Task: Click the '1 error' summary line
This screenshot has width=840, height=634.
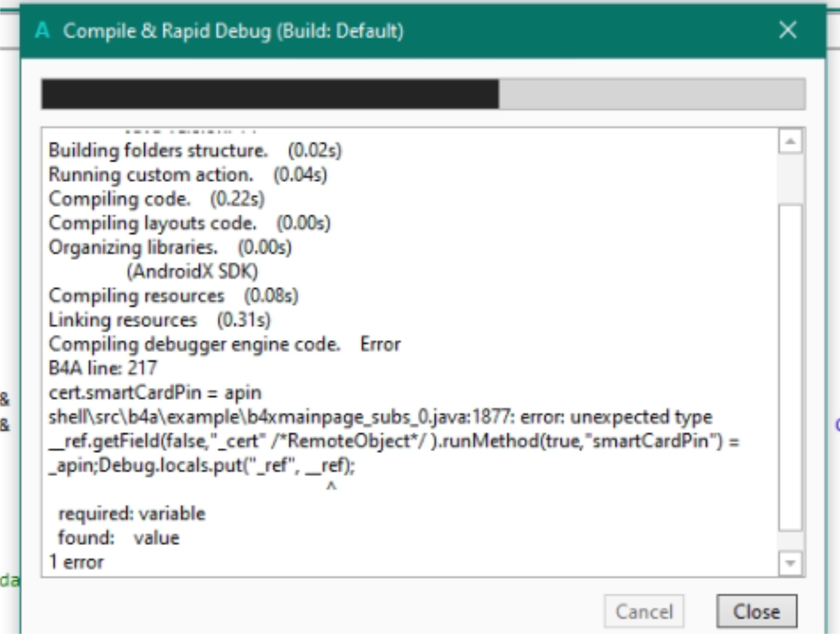Action: point(76,562)
